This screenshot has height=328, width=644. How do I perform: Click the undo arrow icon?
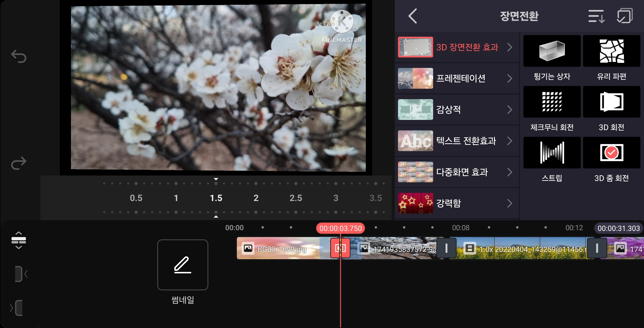pos(19,56)
